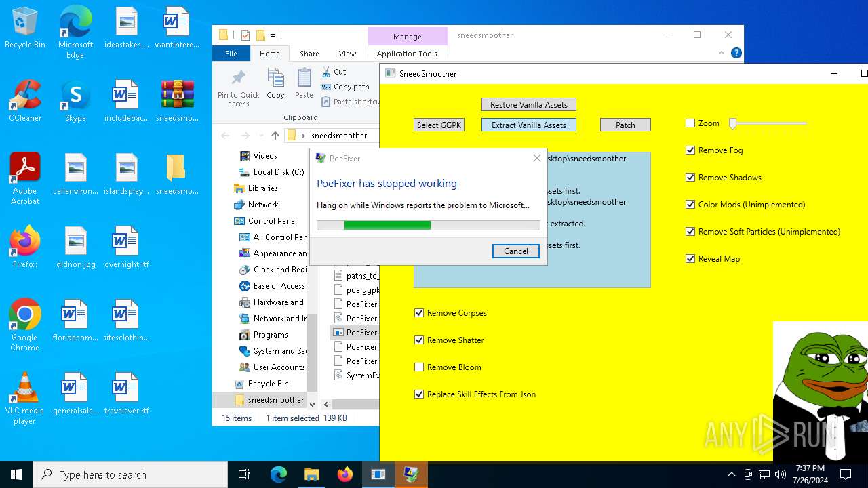The width and height of the screenshot is (868, 488).
Task: Open the notification center icon
Action: pos(846,474)
